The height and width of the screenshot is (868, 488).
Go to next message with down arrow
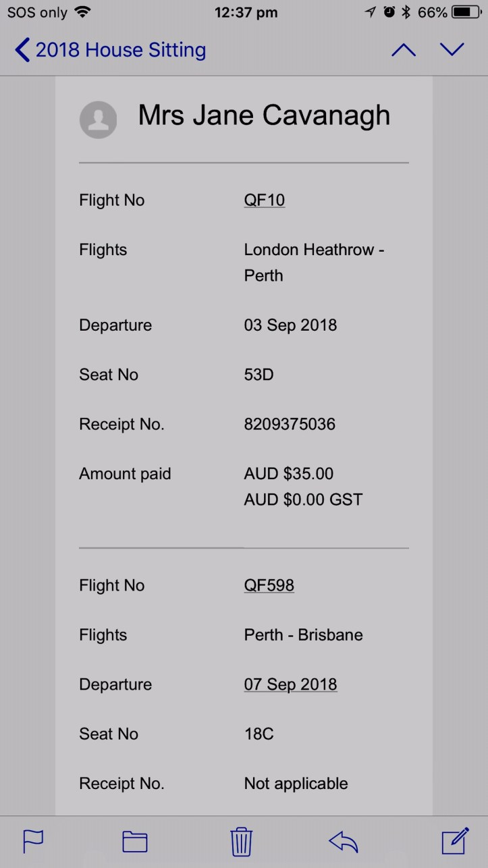click(452, 50)
